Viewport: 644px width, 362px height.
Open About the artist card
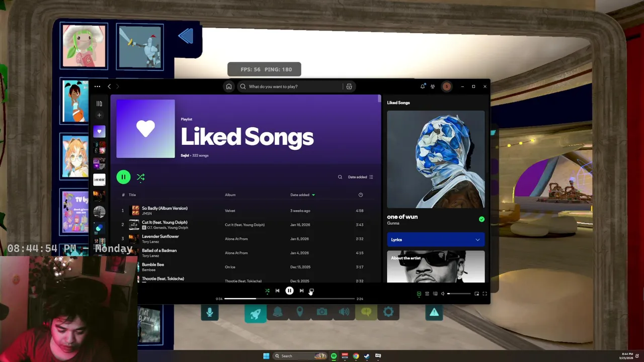tap(436, 266)
